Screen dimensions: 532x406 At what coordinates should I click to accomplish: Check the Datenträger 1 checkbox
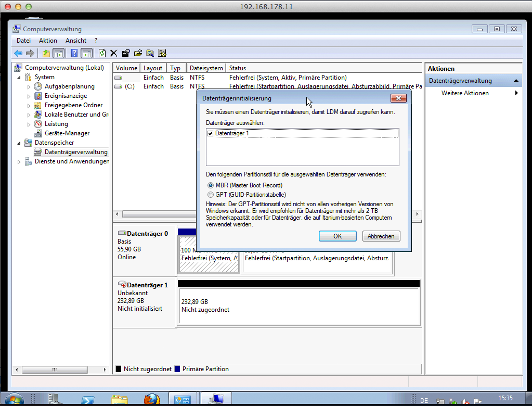[211, 133]
